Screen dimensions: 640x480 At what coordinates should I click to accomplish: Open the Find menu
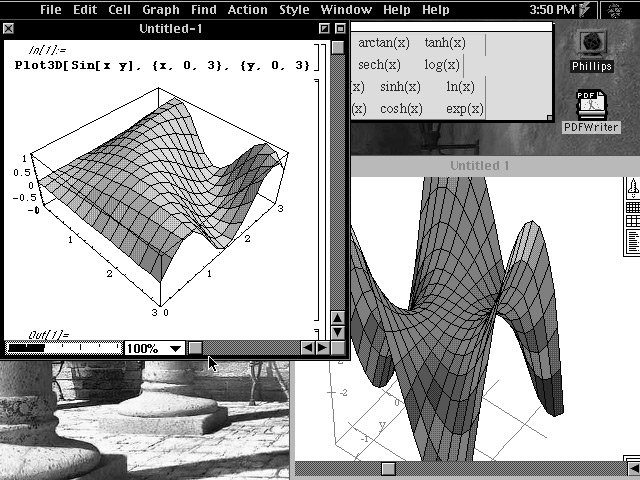[204, 9]
